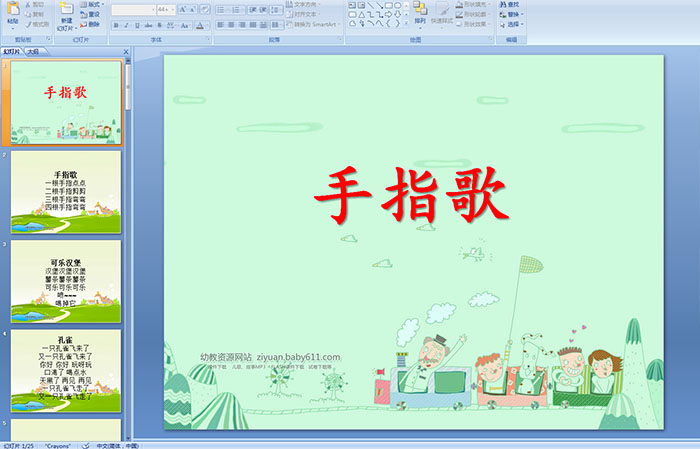Switch to the Outline (大纲) tab
Viewport: 700px width, 449px height.
[33, 52]
